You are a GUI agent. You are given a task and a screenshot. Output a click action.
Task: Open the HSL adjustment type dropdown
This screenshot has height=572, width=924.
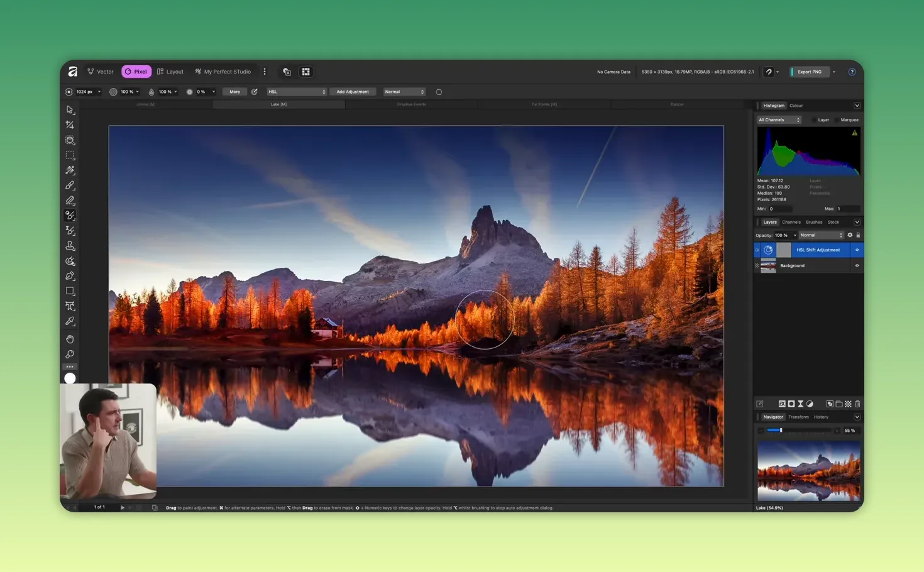pyautogui.click(x=295, y=91)
